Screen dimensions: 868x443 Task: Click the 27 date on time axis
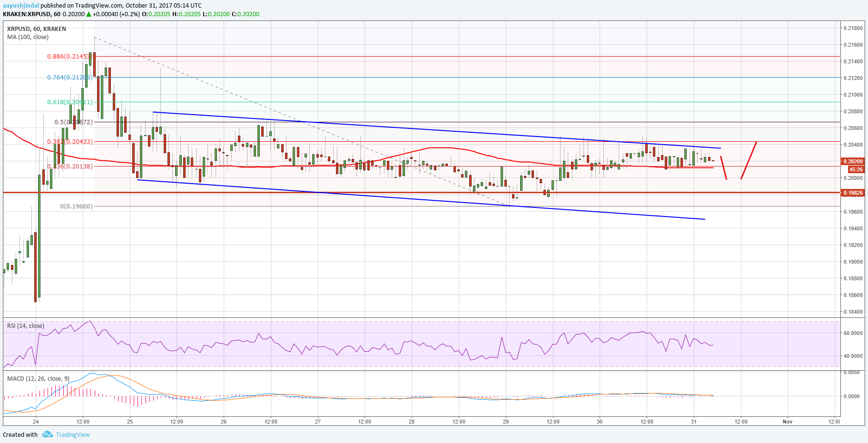(318, 422)
